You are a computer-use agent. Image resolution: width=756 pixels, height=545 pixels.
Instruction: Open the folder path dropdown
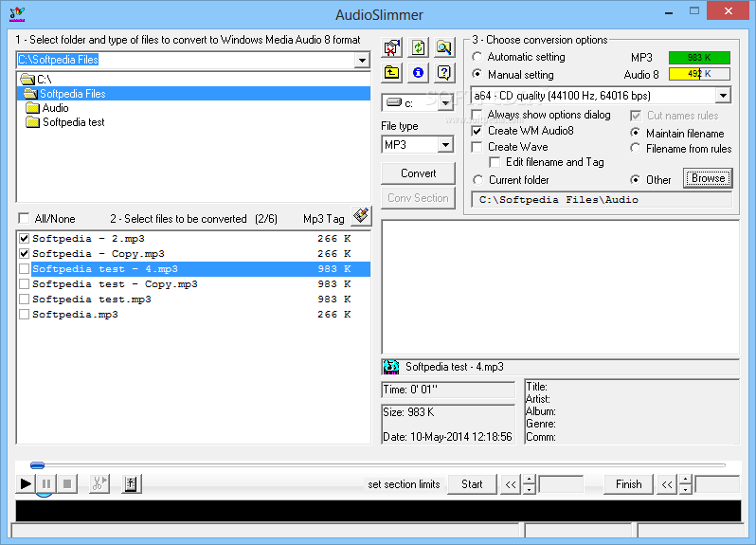[362, 61]
